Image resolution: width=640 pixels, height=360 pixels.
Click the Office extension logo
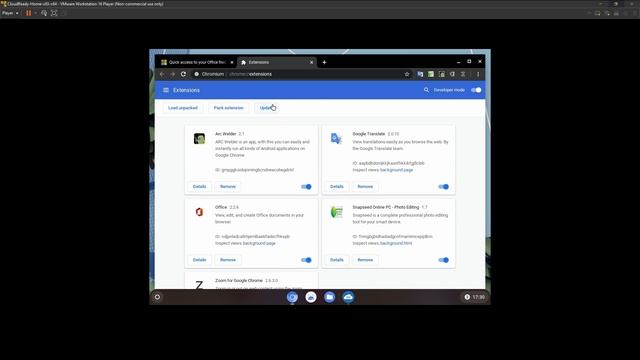coord(199,212)
